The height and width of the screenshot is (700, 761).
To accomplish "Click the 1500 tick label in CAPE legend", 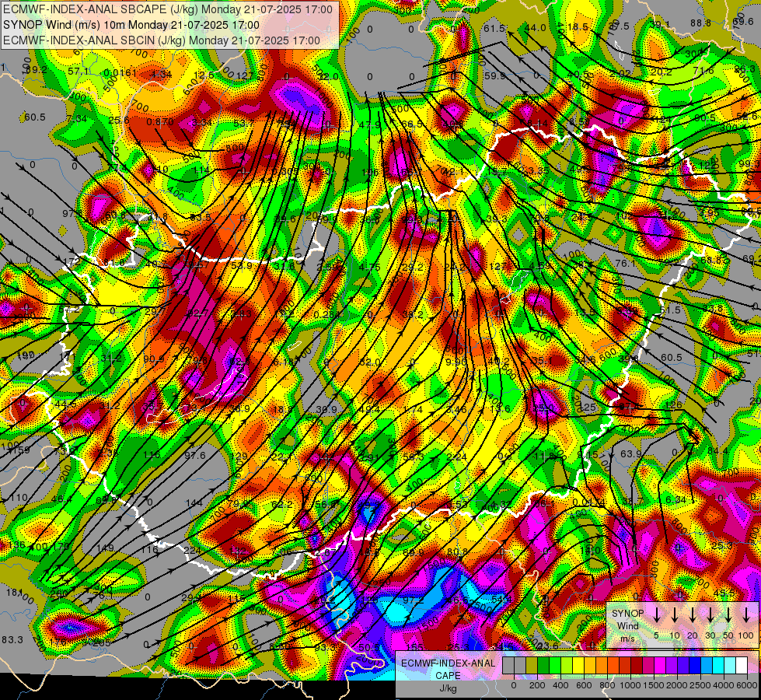I will (x=654, y=685).
